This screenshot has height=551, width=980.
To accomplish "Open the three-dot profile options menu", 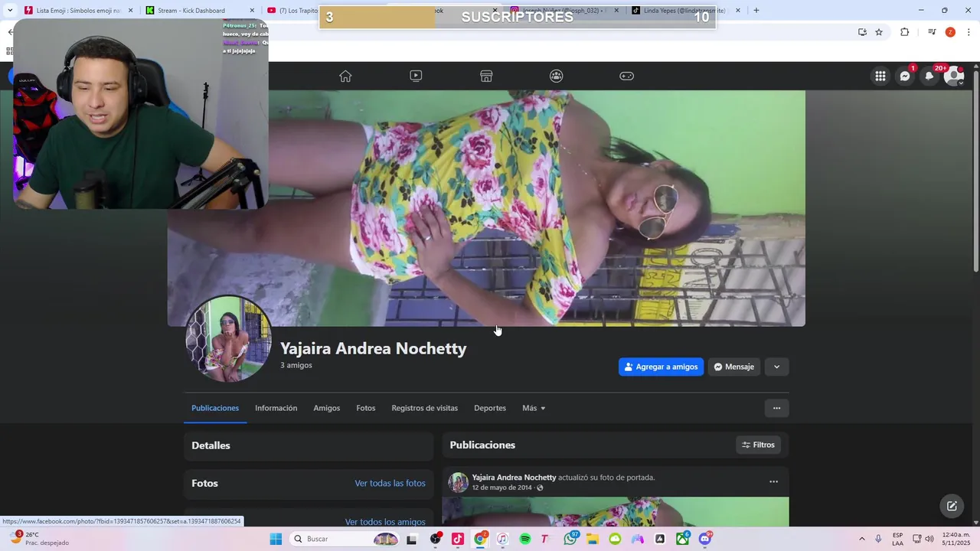I will tap(776, 408).
